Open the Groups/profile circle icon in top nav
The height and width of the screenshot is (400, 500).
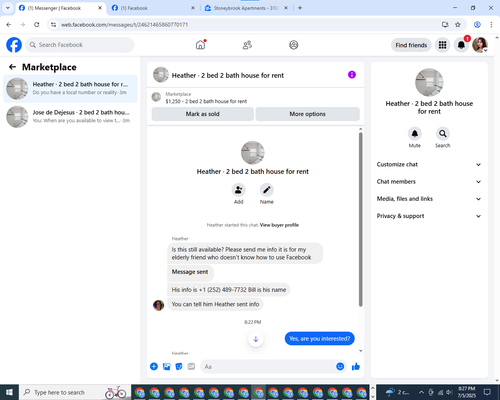(294, 45)
